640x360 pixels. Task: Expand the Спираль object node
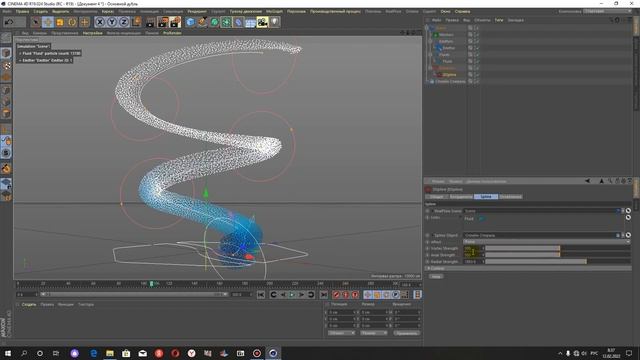pos(427,81)
